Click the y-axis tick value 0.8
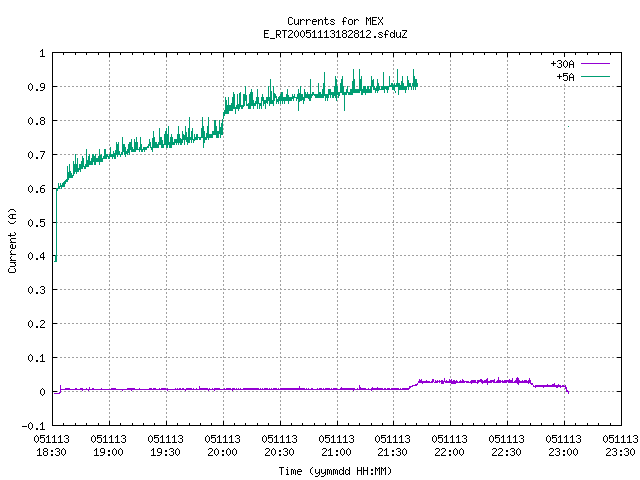The width and height of the screenshot is (640, 480). (36, 121)
